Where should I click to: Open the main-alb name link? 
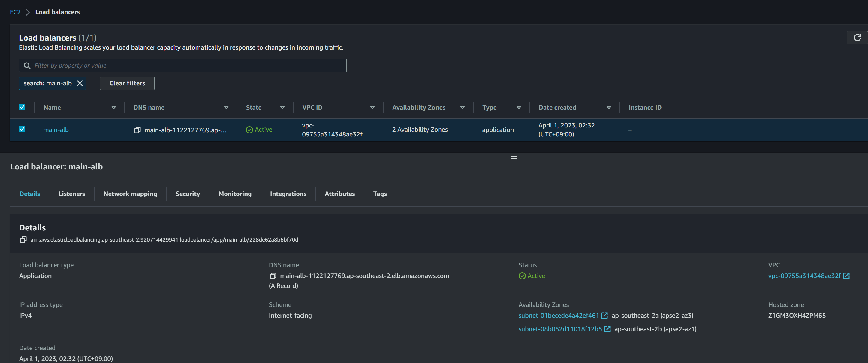(x=56, y=130)
